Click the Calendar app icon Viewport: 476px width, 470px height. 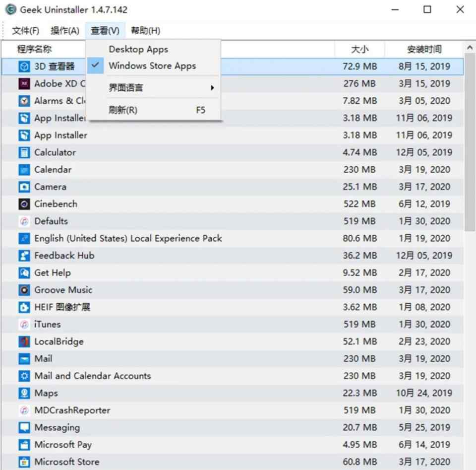coord(24,170)
